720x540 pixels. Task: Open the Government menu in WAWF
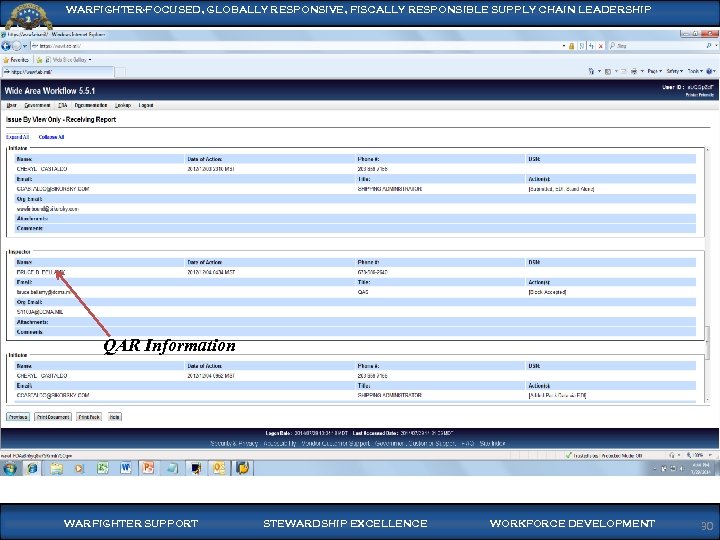click(x=37, y=105)
